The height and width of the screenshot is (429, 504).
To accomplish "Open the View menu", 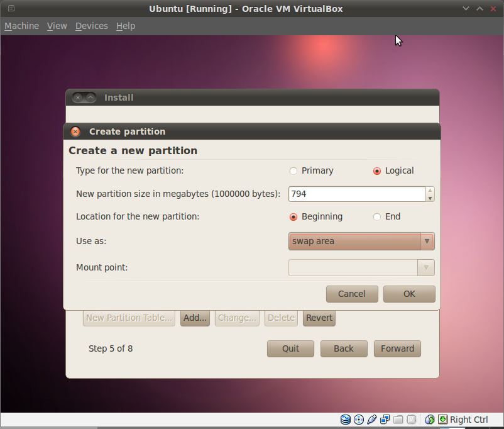I will 57,26.
